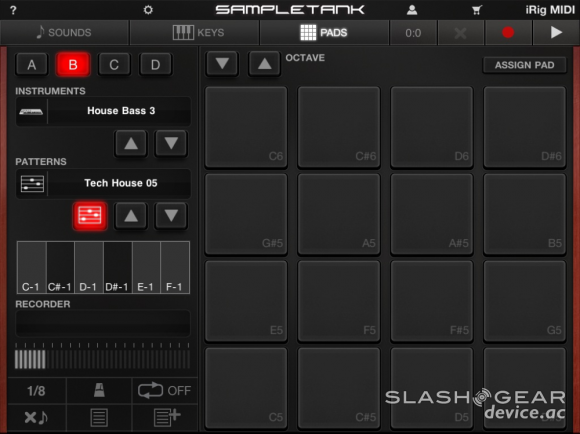Start recording with the red record button
Screen dimensions: 580x434
508,33
